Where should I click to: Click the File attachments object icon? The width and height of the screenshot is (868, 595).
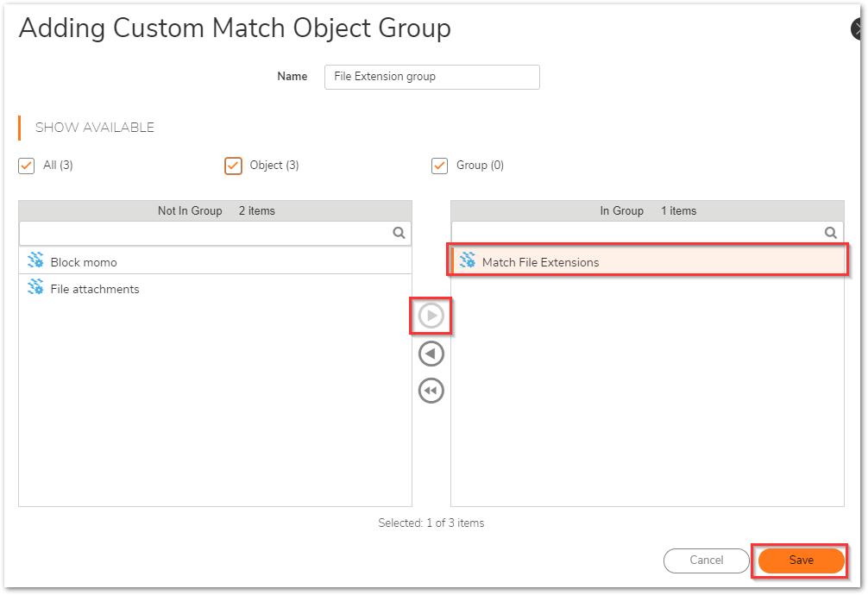click(x=35, y=288)
